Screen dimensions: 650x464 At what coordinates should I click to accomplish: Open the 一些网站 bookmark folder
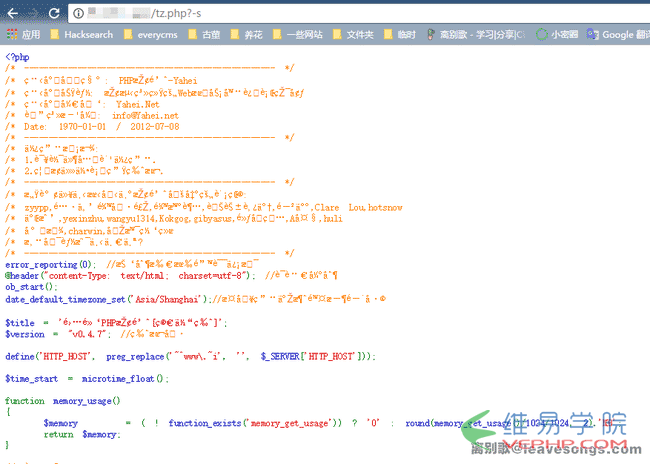[298, 34]
